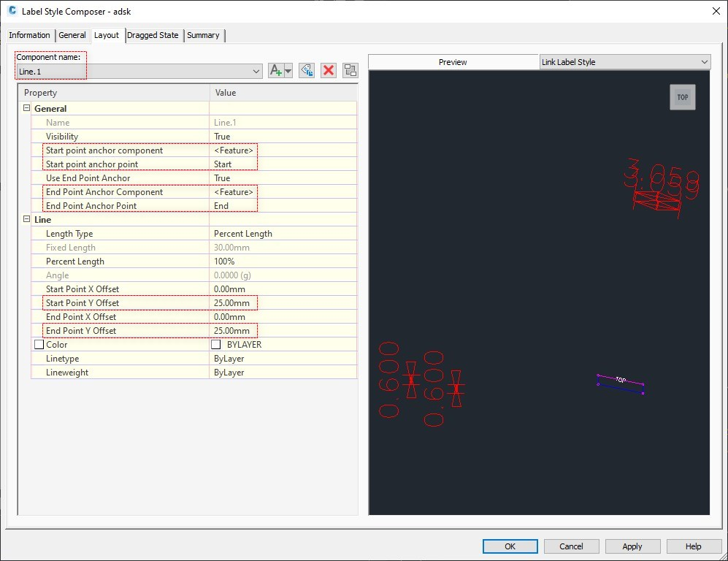728x561 pixels.
Task: Click the Apply button
Action: point(632,546)
